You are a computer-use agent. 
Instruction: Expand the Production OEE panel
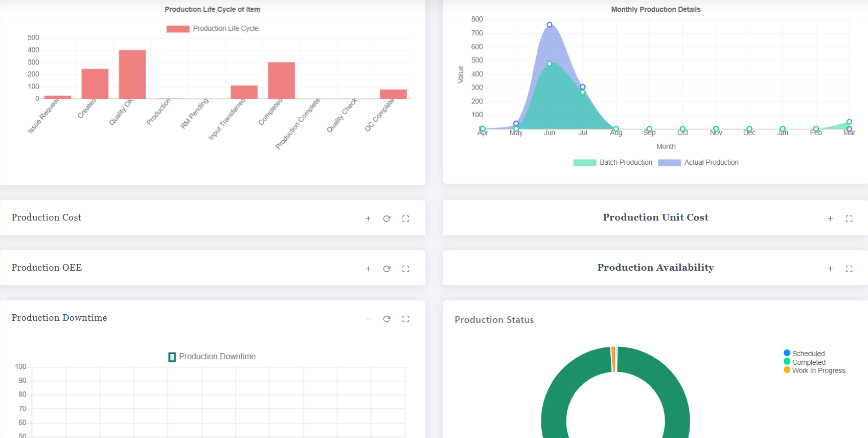click(368, 269)
